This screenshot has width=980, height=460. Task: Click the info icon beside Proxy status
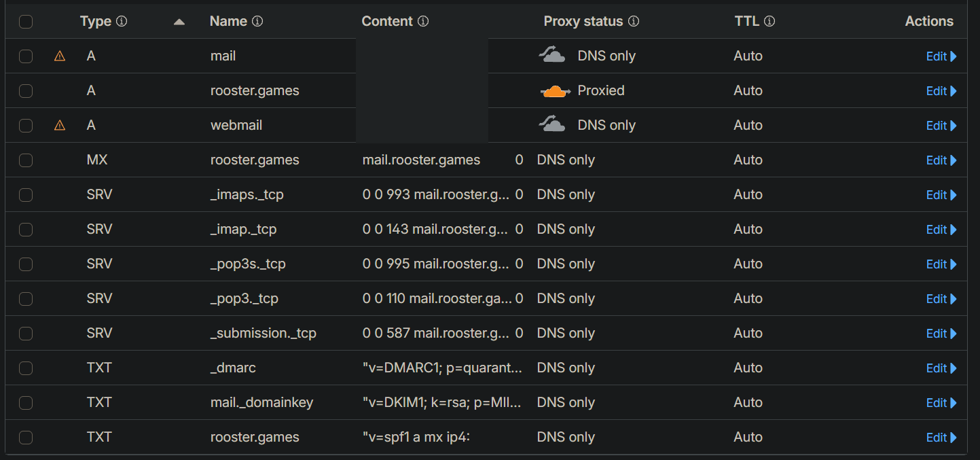click(634, 22)
